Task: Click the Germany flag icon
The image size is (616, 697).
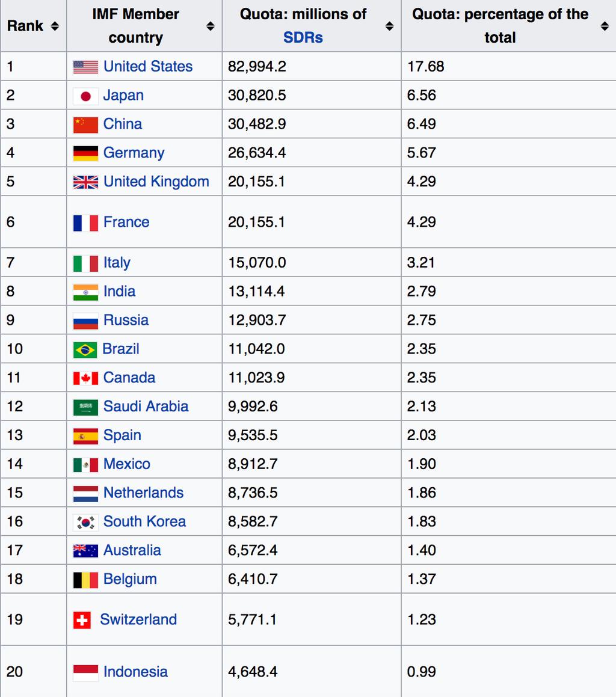Action: coord(85,153)
